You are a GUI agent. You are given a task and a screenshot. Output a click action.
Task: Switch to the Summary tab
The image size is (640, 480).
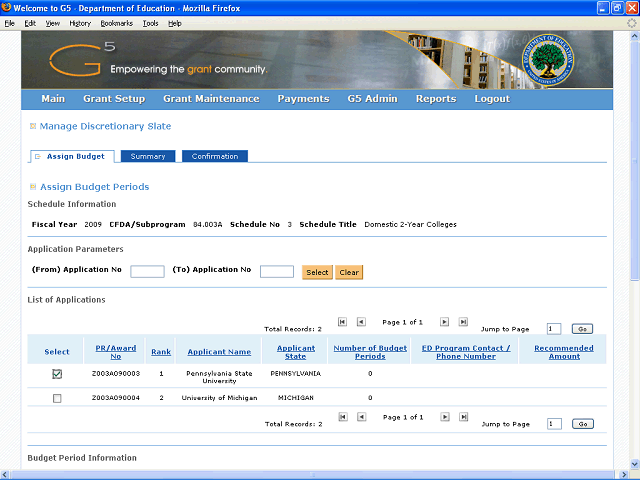148,156
